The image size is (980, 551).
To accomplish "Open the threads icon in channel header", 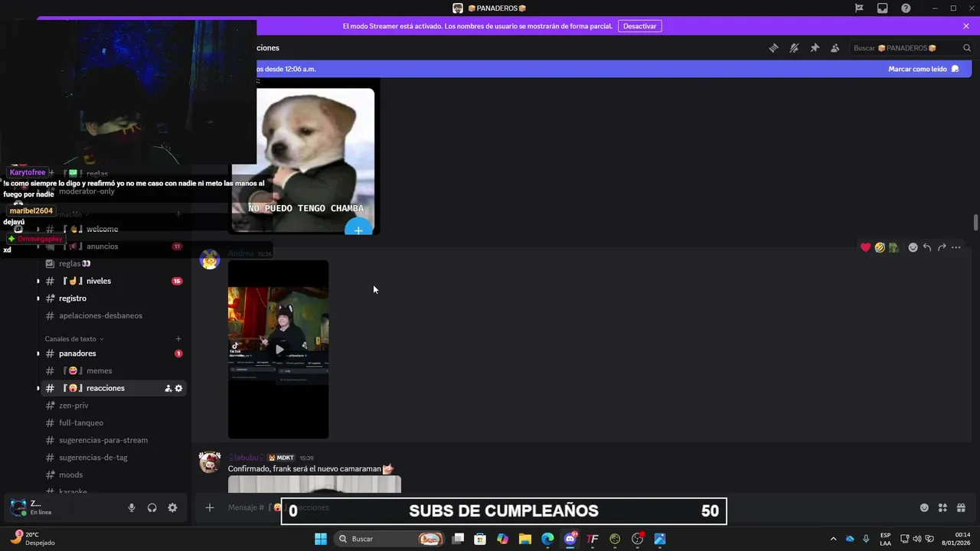I will [773, 47].
